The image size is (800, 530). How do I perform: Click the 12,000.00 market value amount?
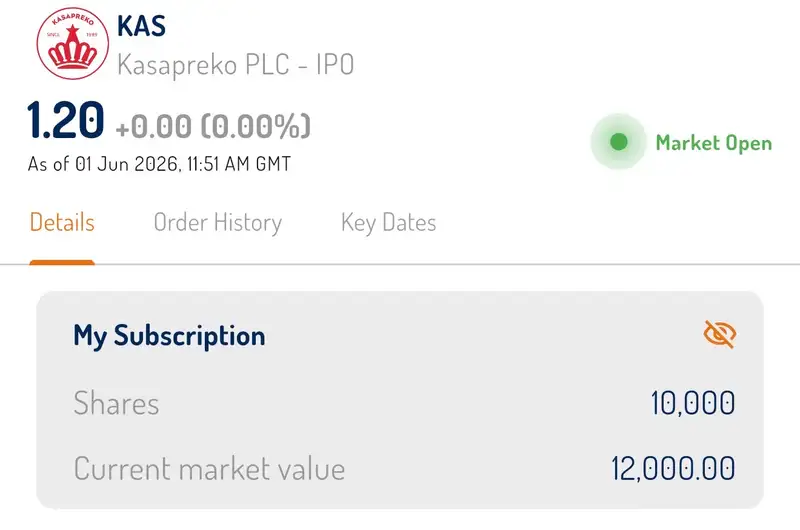[673, 469]
